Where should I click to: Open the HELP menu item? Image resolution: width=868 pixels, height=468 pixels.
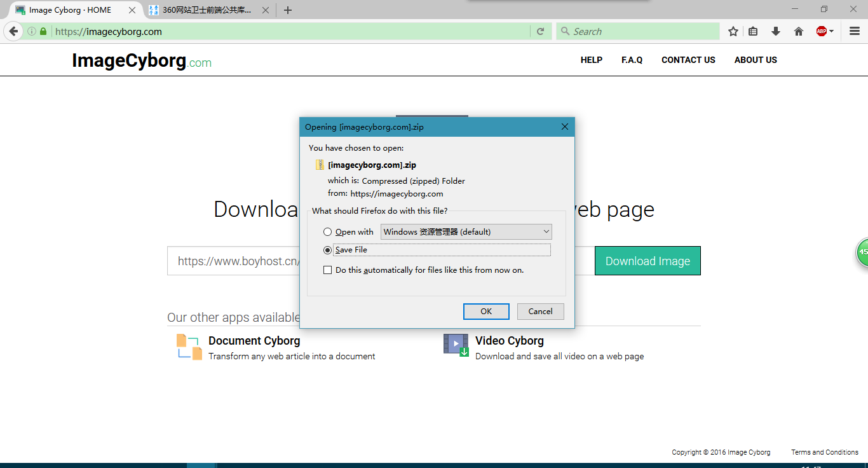(592, 60)
